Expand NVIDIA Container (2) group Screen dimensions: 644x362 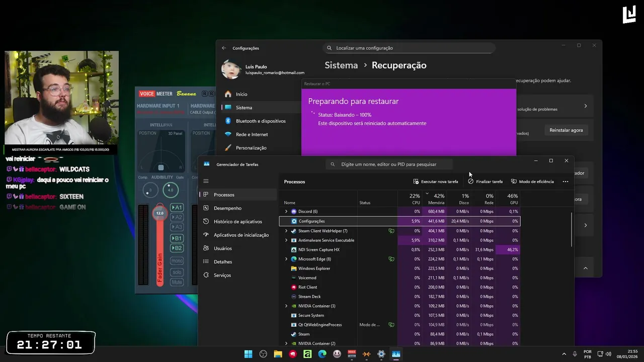pyautogui.click(x=286, y=344)
